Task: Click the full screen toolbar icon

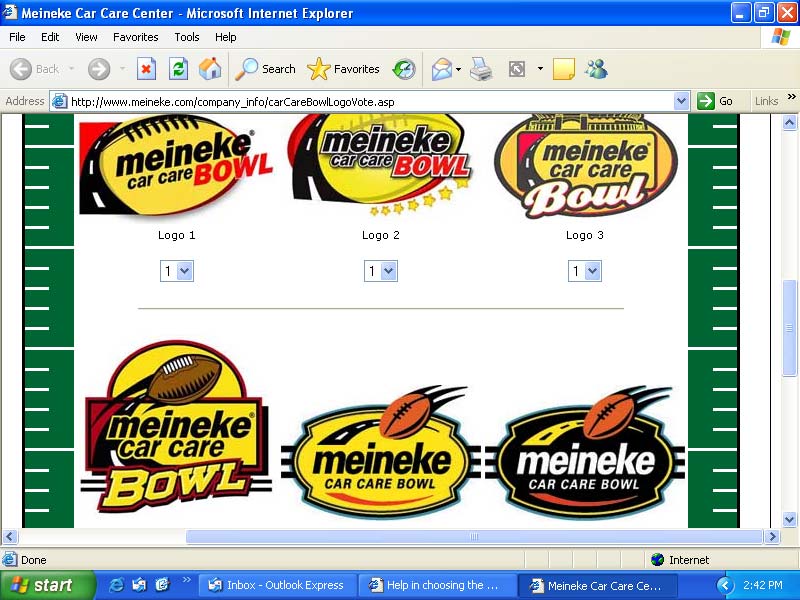Action: pyautogui.click(x=517, y=69)
